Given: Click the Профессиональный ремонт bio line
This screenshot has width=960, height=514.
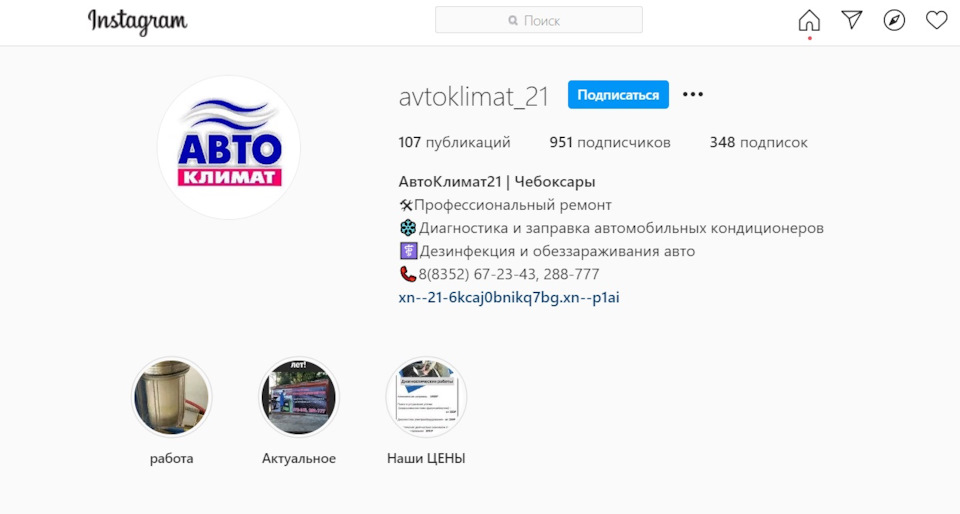Looking at the screenshot, I should click(x=505, y=205).
